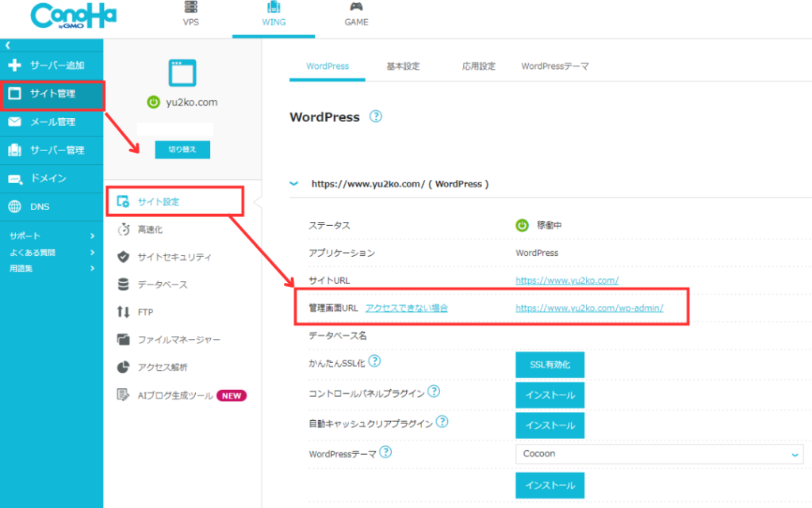
Task: Click the server icon for サーバー管理
Action: pos(14,150)
